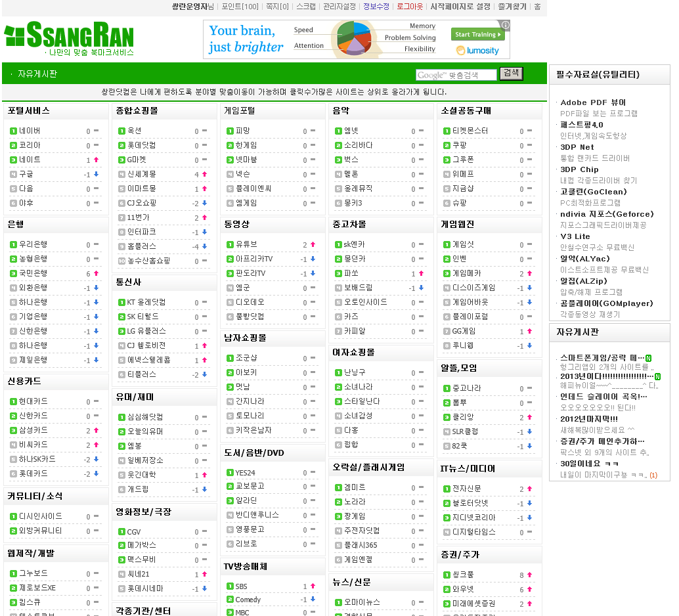The width and height of the screenshot is (679, 616).
Task: Click the rank 1 badge beside 옥션
Action: (x=121, y=131)
